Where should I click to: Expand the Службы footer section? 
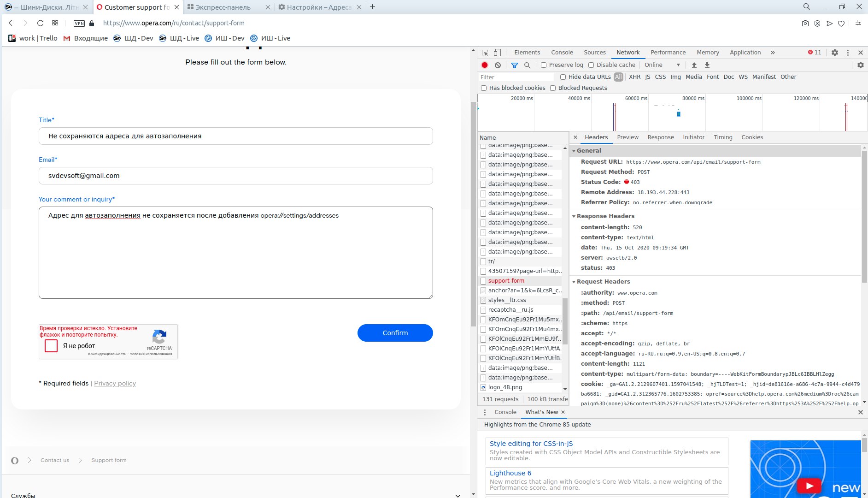click(x=457, y=496)
